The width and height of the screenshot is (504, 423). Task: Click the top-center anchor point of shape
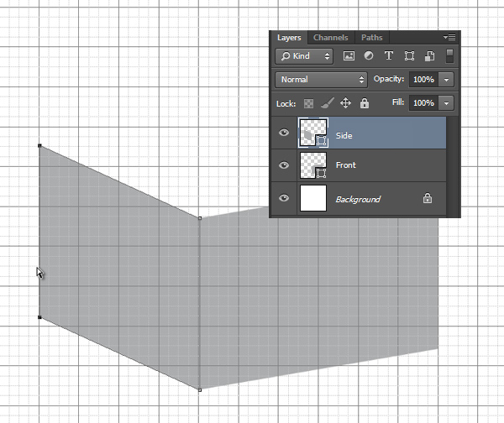tap(200, 218)
